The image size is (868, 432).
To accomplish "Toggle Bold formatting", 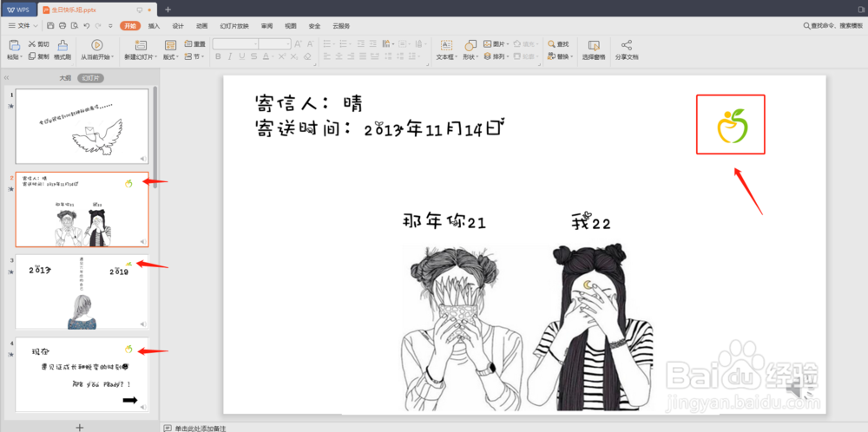I will click(218, 56).
